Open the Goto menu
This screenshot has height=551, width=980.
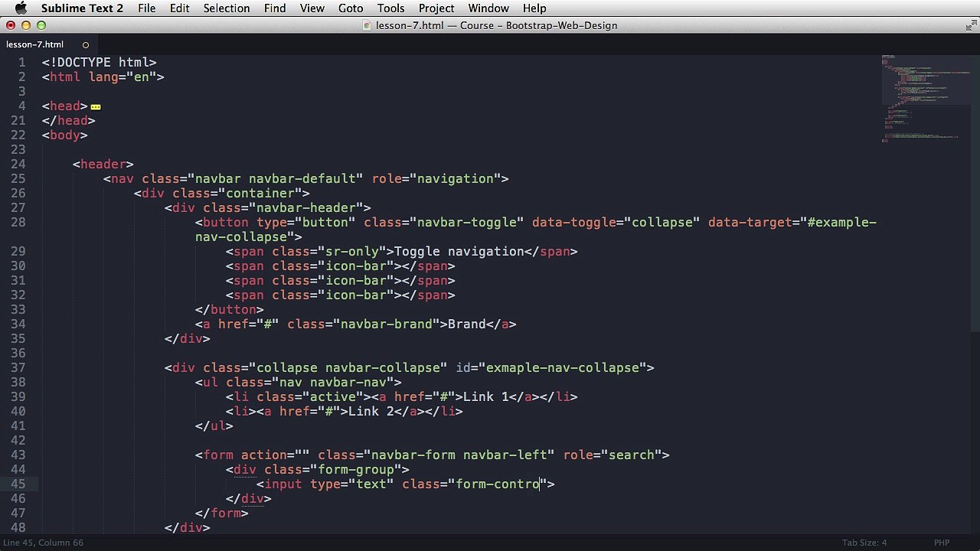click(351, 8)
